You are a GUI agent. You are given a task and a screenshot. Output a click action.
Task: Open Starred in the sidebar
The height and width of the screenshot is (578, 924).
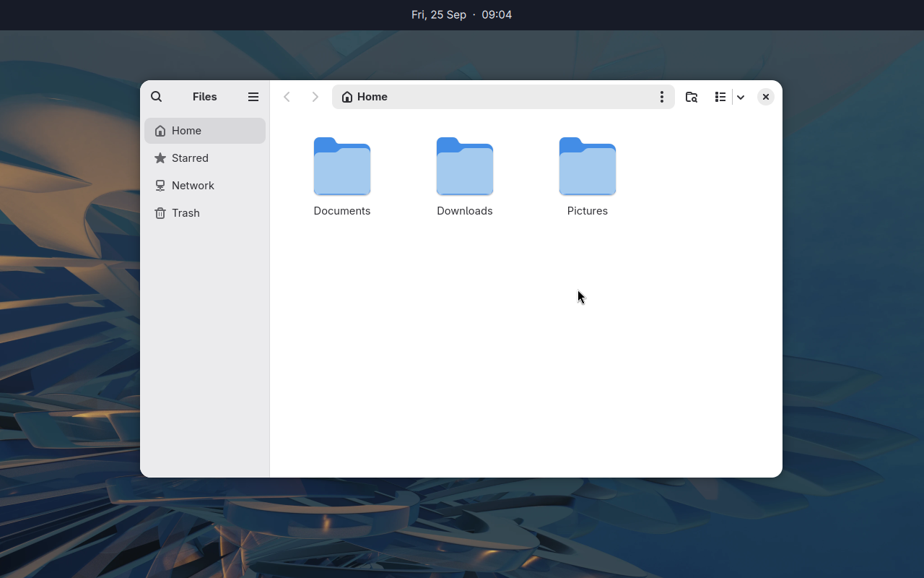pyautogui.click(x=205, y=158)
